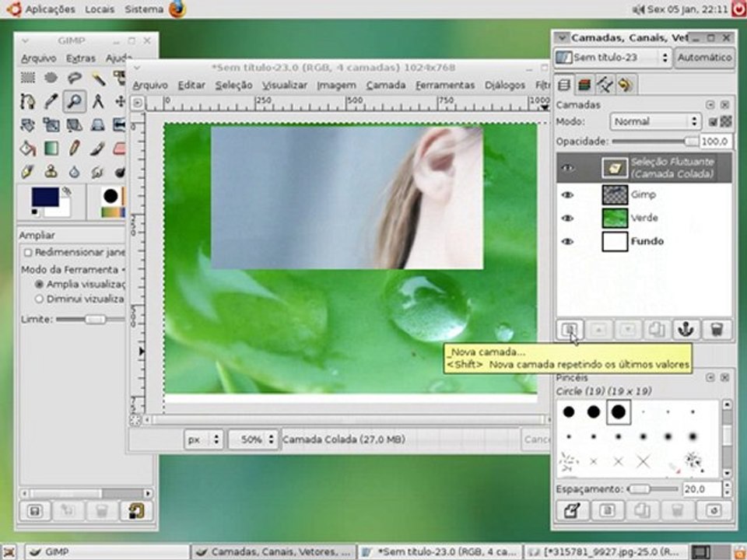
Task: Open the Modo Normal dropdown
Action: pyautogui.click(x=655, y=121)
